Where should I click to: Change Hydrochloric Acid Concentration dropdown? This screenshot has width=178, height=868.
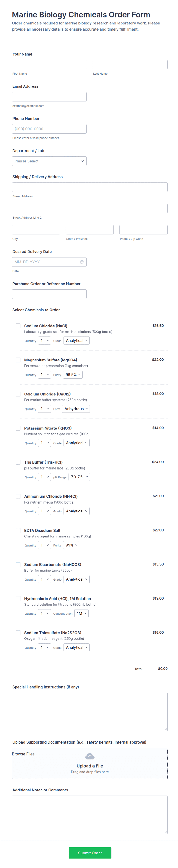point(82,613)
